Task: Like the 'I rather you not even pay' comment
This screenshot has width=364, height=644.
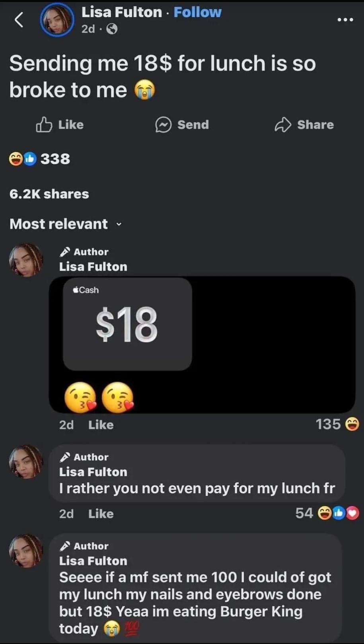Action: click(x=101, y=514)
